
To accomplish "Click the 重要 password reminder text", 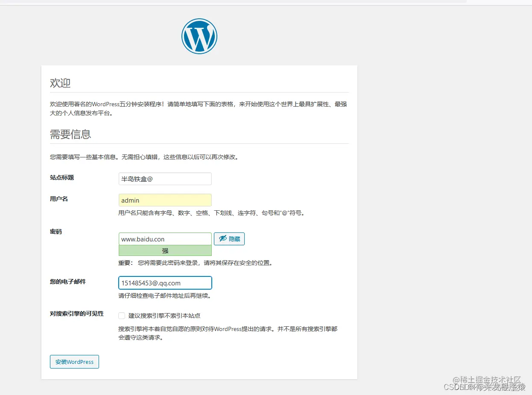I will 196,263.
